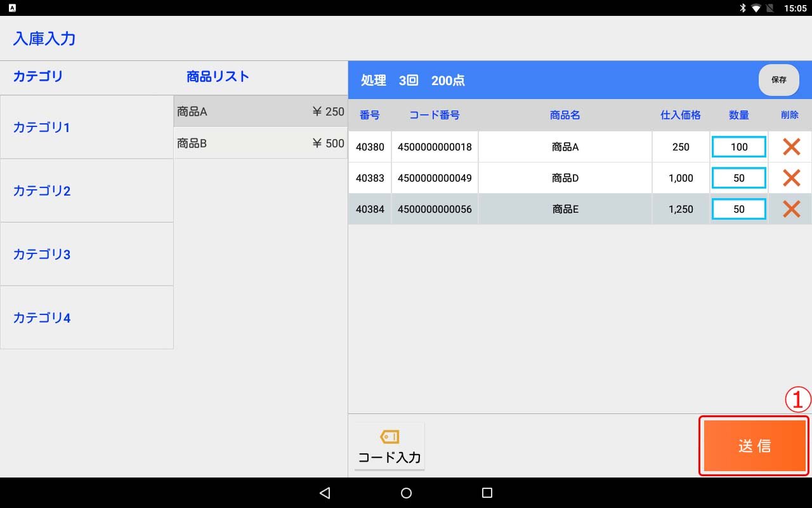Click purchase price 1,250

[x=681, y=209]
